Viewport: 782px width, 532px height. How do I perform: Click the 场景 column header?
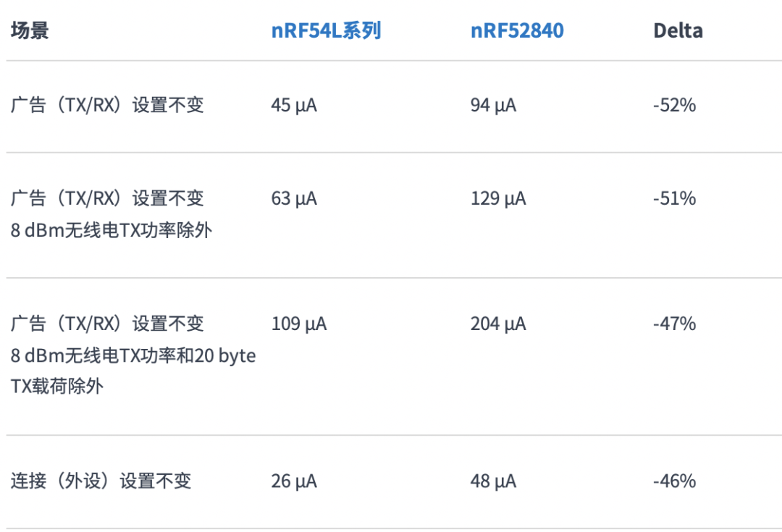(x=30, y=31)
